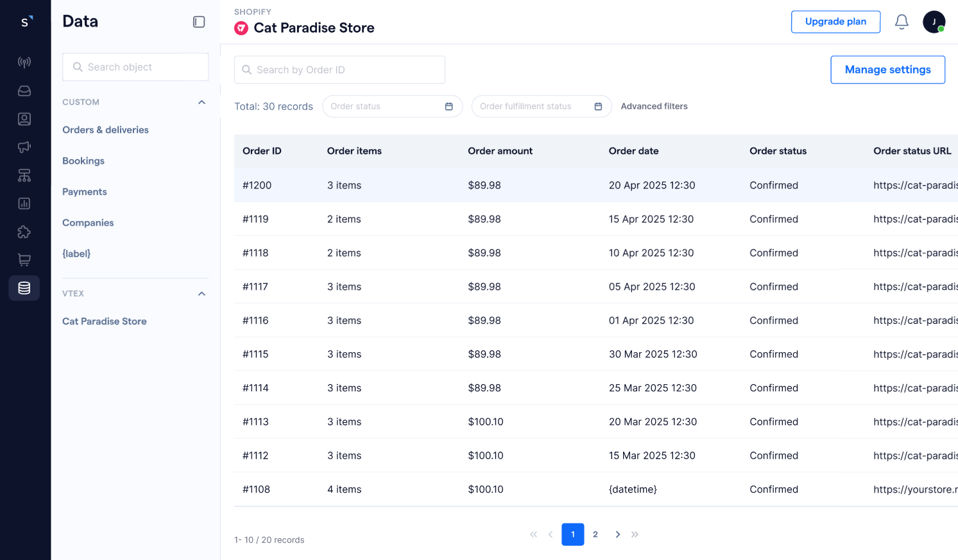Open the {label} object
958x560 pixels.
(x=76, y=253)
